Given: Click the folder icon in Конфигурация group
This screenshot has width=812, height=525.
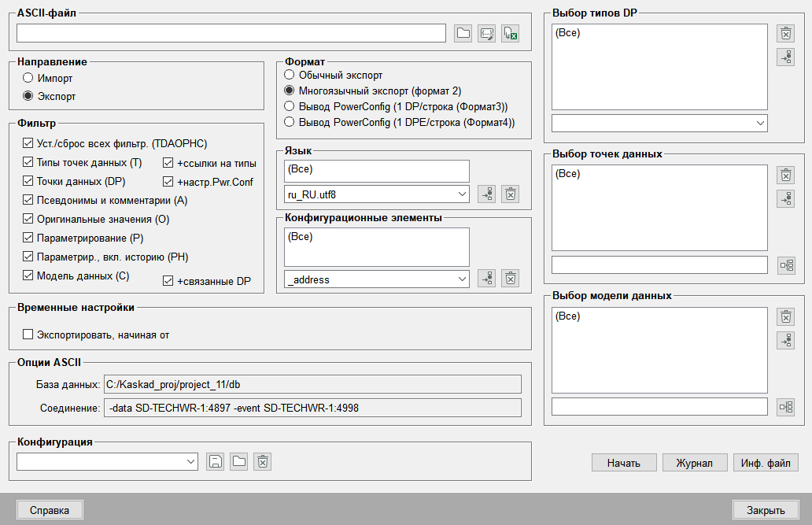Looking at the screenshot, I should click(238, 461).
